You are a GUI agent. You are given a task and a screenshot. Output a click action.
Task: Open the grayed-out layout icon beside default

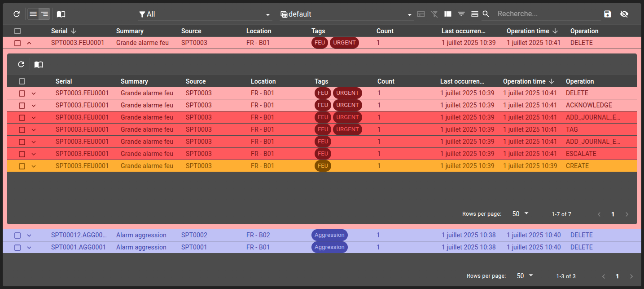point(421,14)
